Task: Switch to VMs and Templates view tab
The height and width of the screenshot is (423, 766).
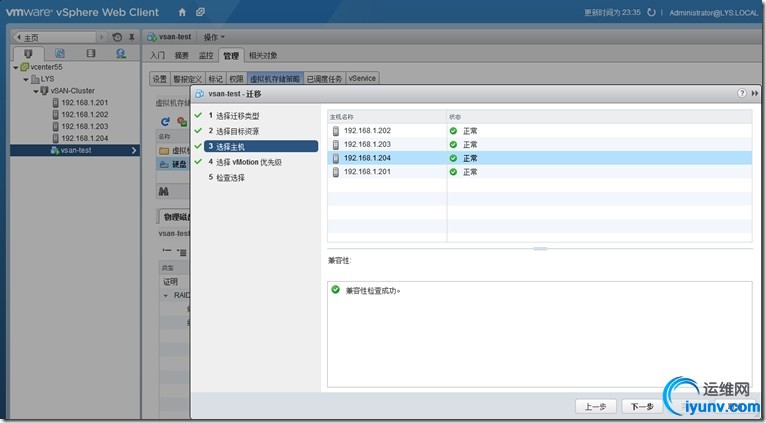Action: (60, 53)
